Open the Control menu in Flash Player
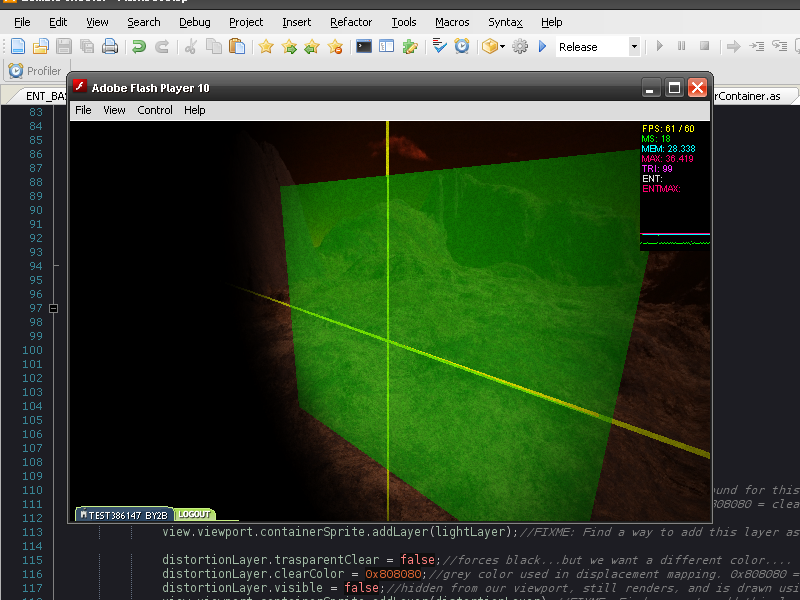Screen dimensions: 800x600 pos(154,110)
